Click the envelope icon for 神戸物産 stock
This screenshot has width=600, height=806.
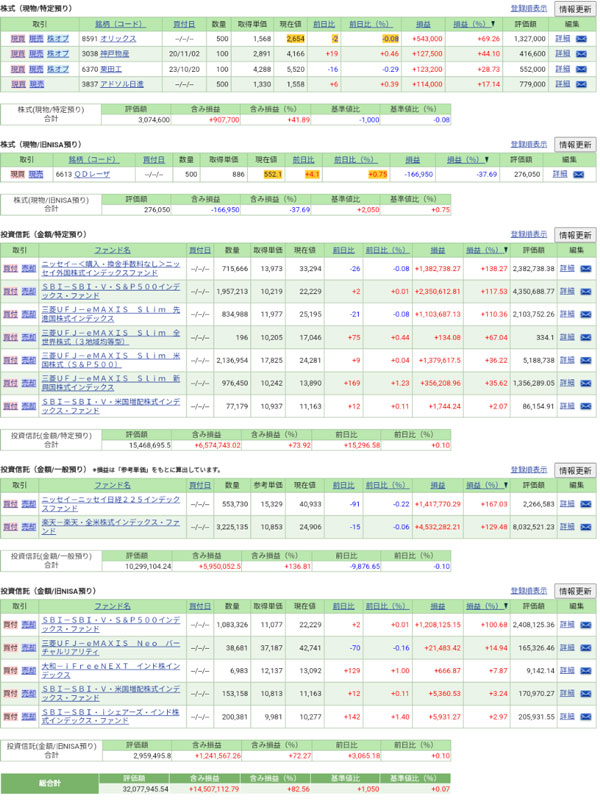[581, 53]
